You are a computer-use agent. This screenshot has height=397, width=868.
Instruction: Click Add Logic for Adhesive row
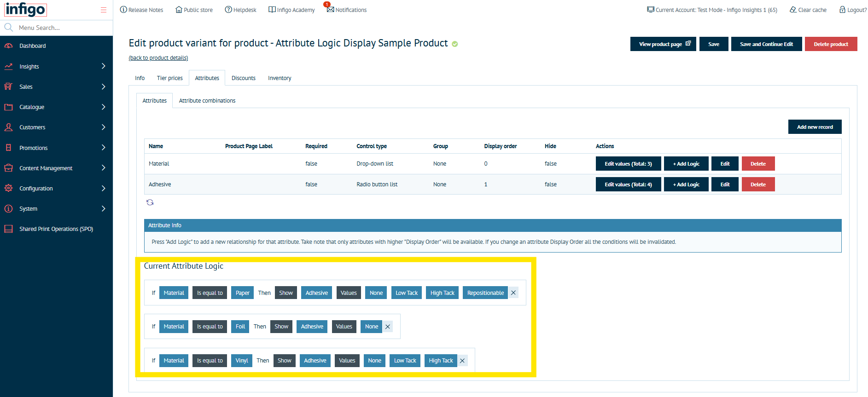[686, 184]
